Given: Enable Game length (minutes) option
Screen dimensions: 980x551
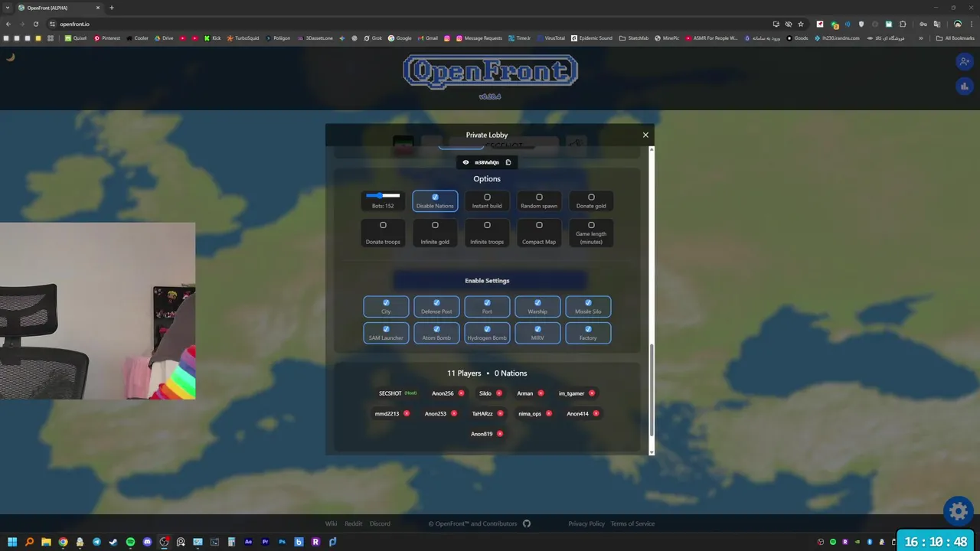Looking at the screenshot, I should [591, 233].
